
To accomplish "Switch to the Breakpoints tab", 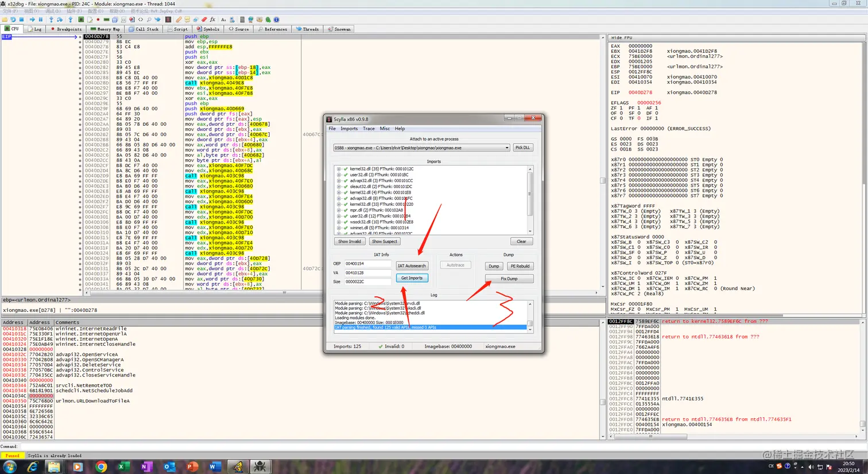I will (66, 29).
